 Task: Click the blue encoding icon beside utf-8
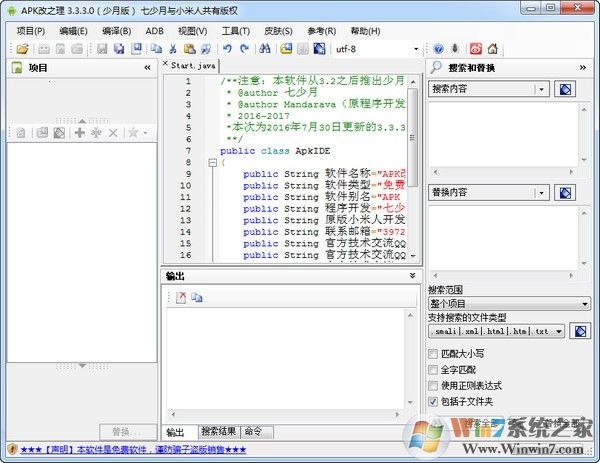(319, 49)
